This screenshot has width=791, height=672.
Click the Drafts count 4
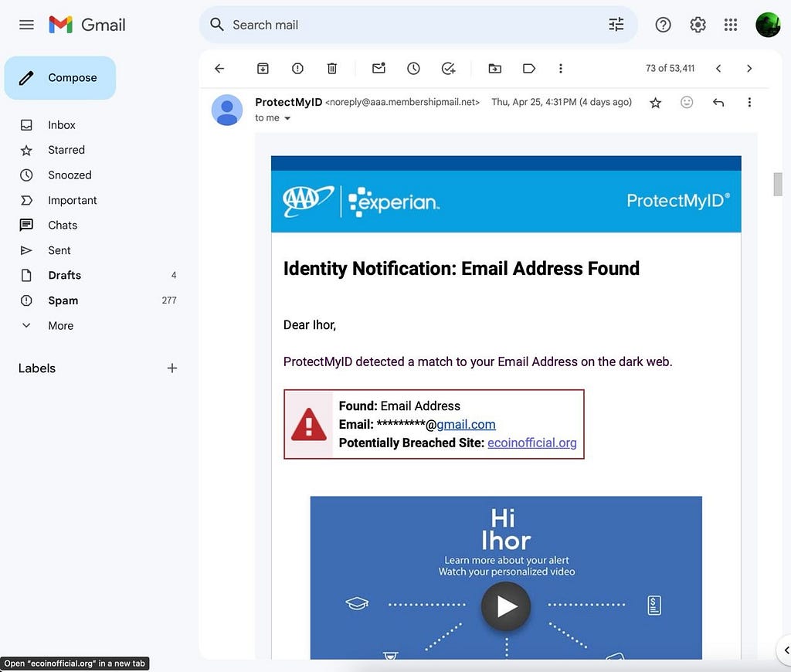(174, 276)
